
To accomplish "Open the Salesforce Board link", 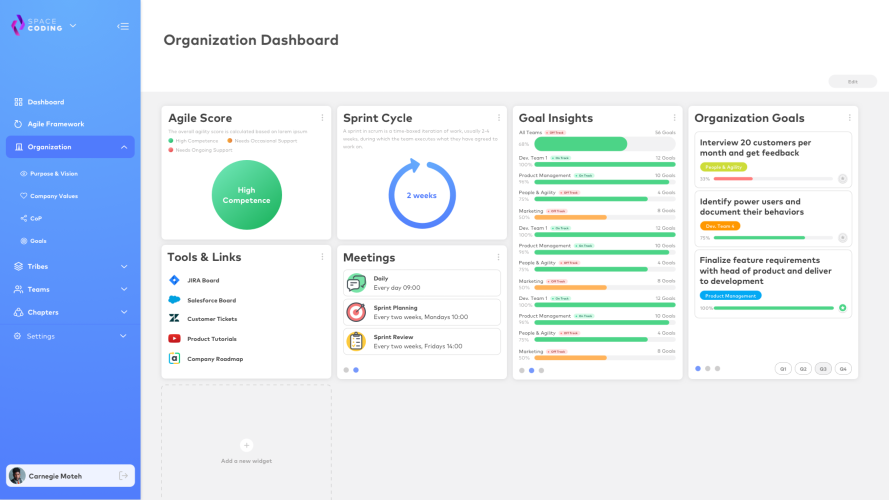I will [211, 300].
